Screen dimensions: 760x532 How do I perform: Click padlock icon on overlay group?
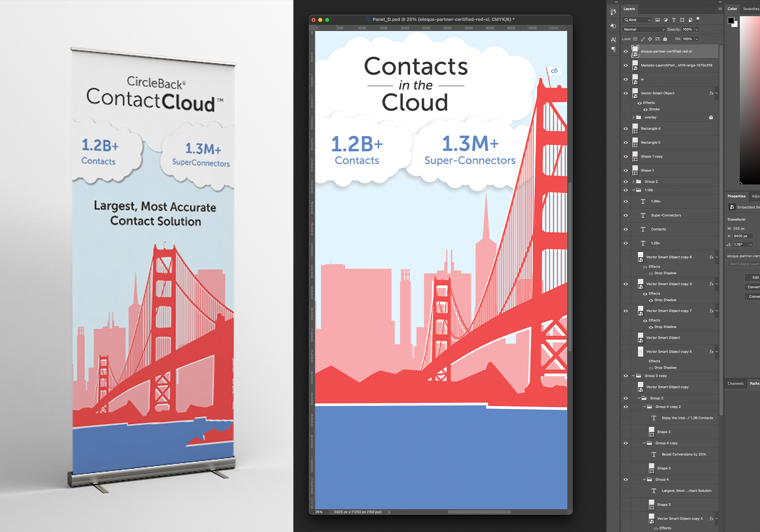click(711, 117)
